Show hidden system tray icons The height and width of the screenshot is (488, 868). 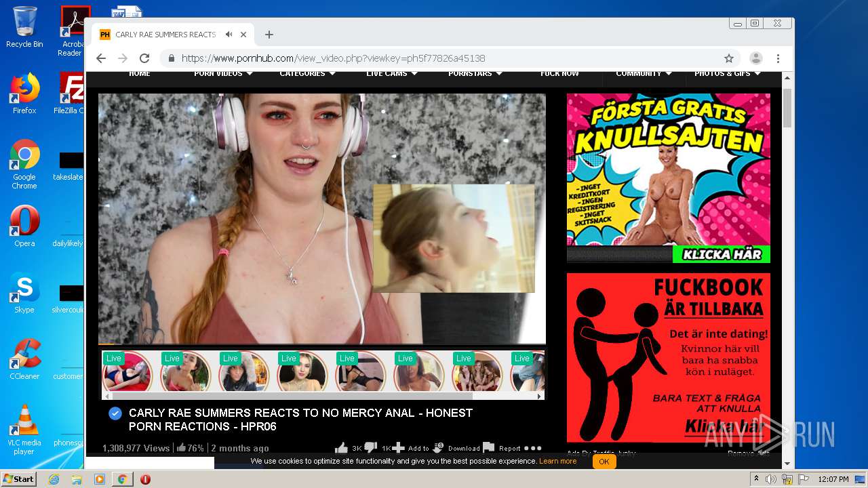[757, 479]
